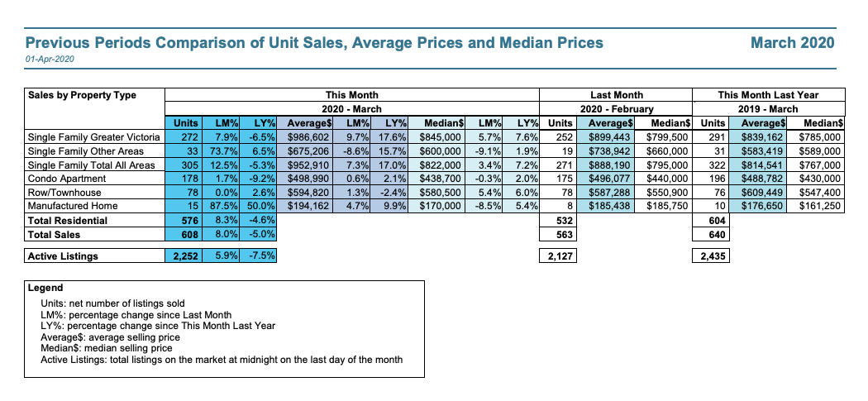Click the Legend heading
This screenshot has width=868, height=401.
point(45,289)
